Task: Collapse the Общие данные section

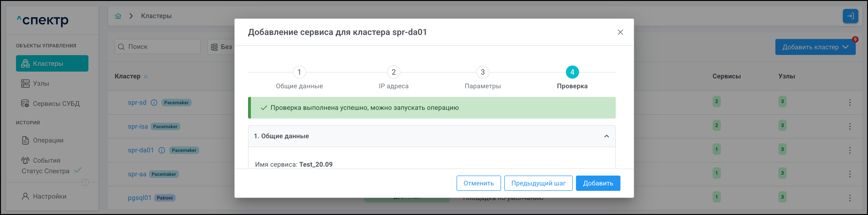Action: point(606,136)
